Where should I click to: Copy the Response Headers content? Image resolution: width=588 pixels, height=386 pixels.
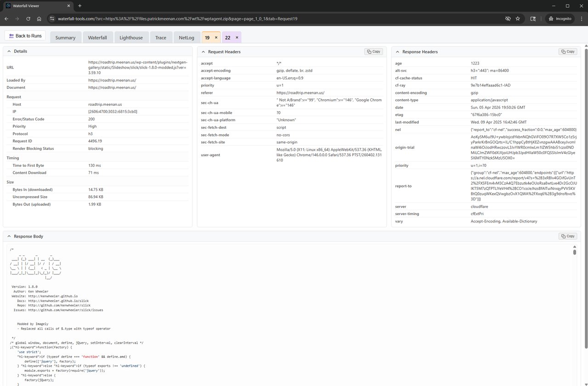click(x=567, y=51)
